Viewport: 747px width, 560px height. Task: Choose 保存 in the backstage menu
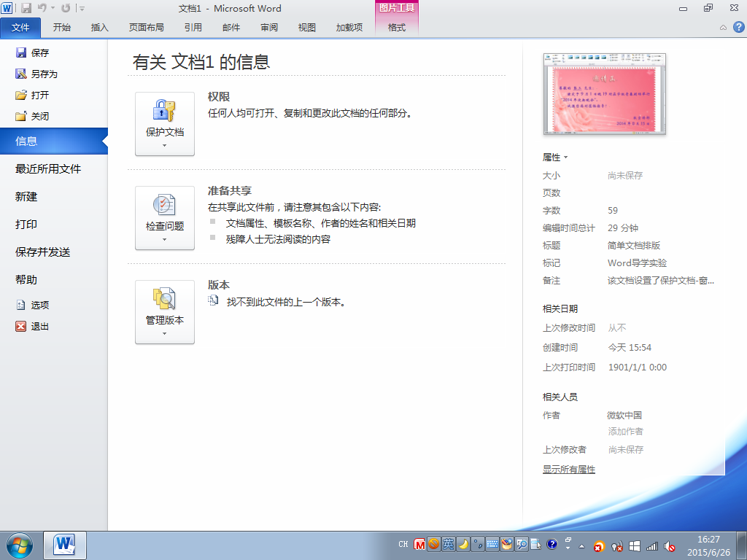coord(32,52)
